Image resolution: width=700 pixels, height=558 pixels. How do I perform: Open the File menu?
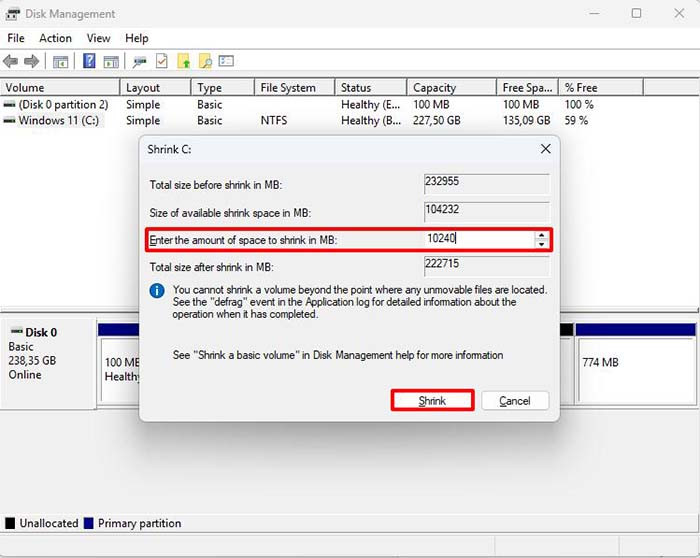tap(16, 38)
